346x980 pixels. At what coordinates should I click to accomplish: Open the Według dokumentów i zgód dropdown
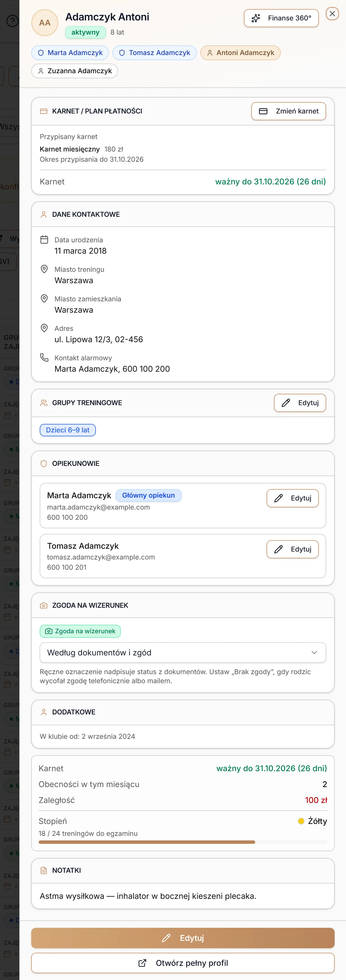183,653
